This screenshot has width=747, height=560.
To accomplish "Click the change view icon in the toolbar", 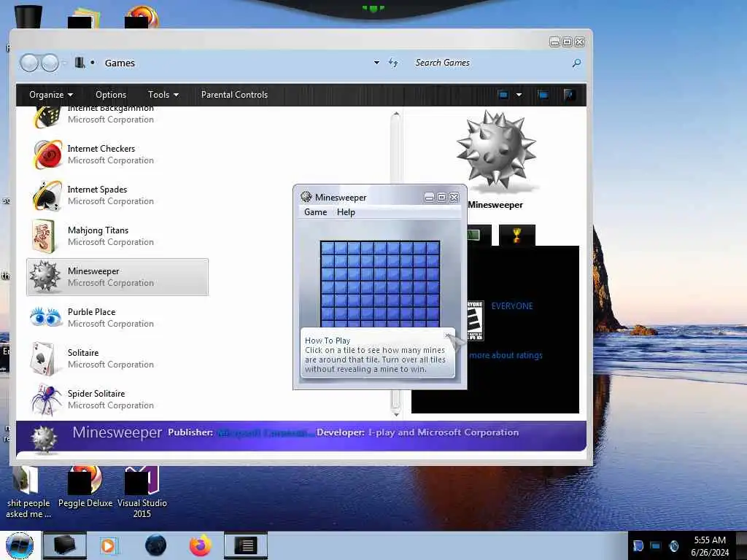I will [x=503, y=94].
